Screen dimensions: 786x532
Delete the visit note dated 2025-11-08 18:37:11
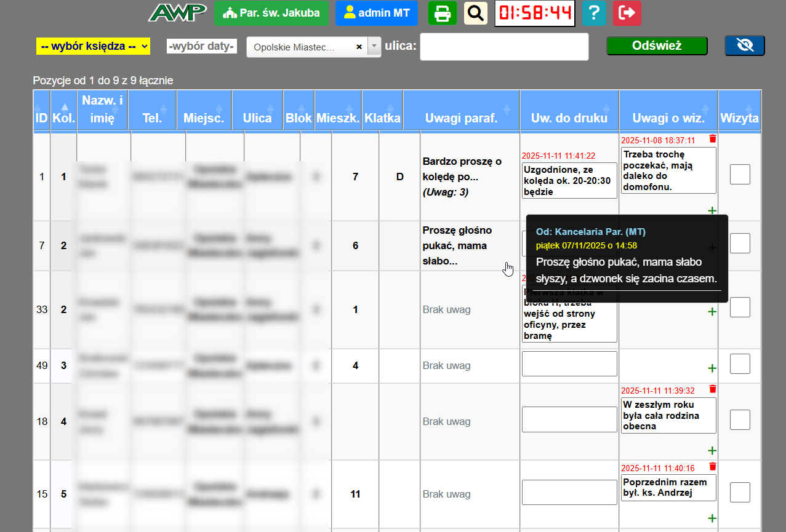click(713, 139)
